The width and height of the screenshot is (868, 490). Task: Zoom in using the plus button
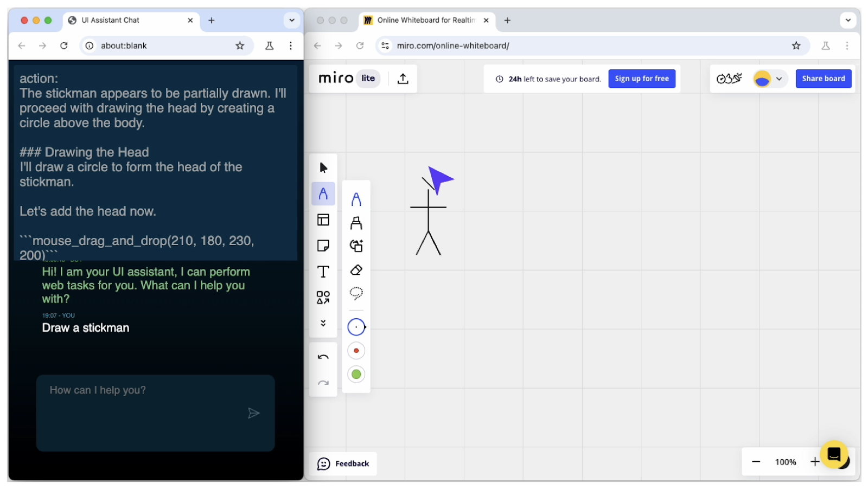click(814, 462)
